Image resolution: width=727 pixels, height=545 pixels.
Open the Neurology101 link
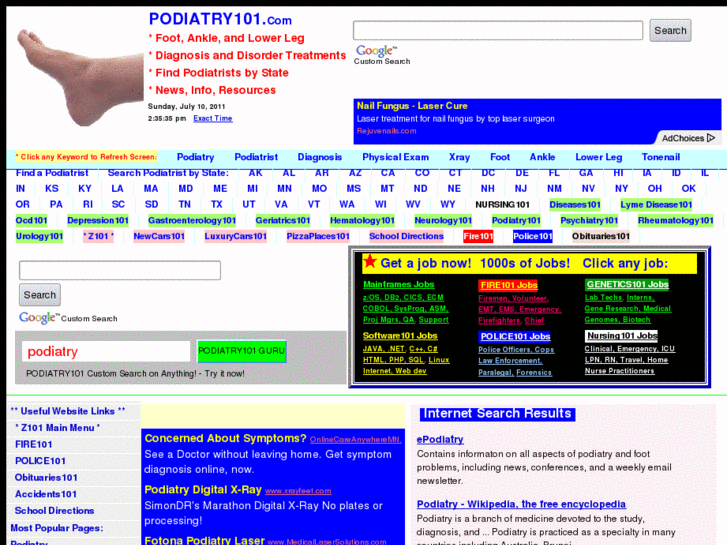443,220
